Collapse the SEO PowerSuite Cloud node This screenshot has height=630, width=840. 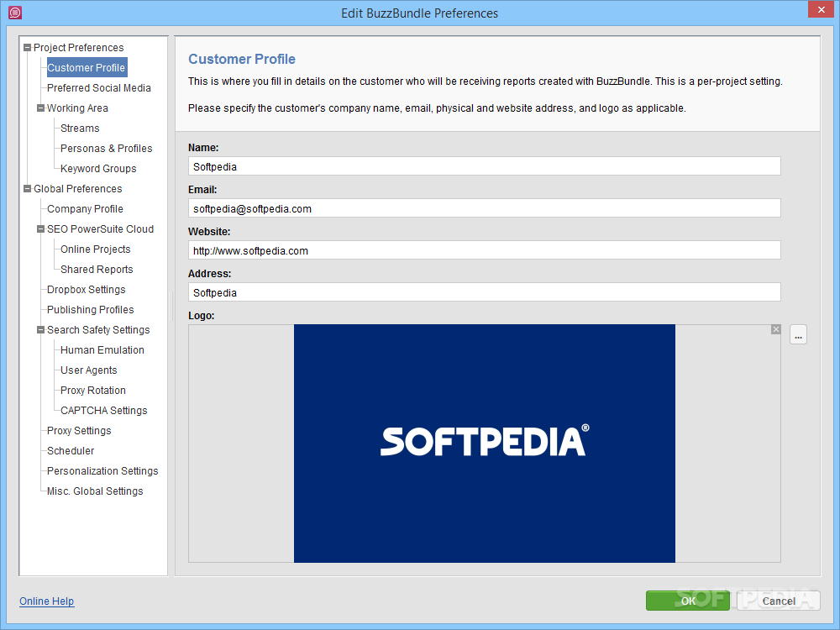tap(40, 229)
